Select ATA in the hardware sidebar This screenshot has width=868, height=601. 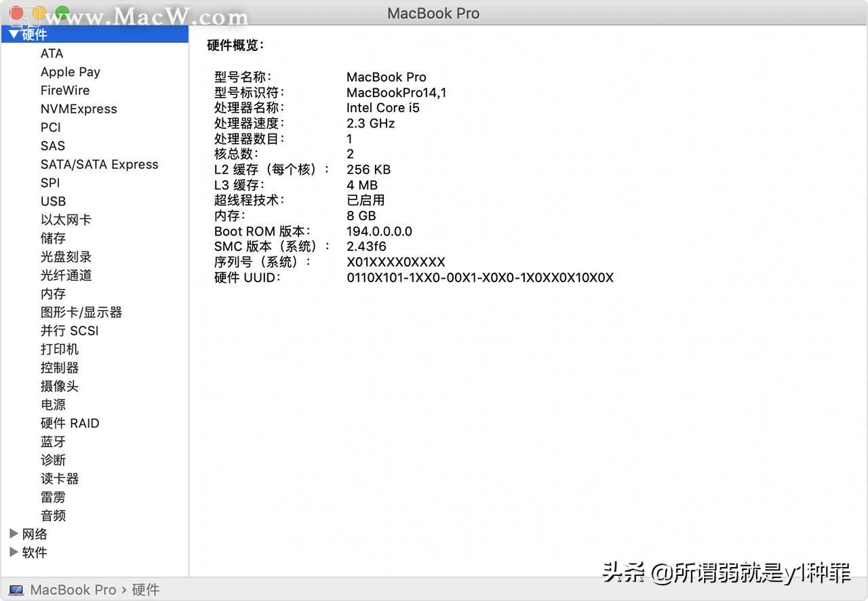(52, 53)
